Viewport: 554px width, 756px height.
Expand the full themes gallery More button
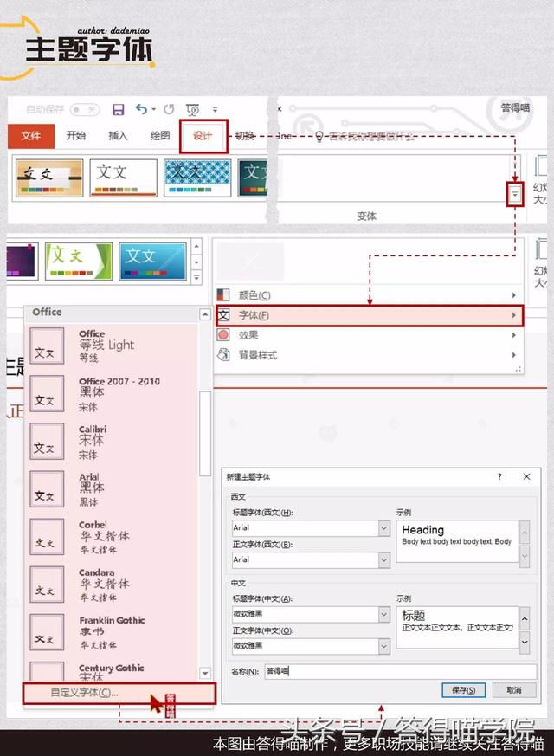[196, 278]
